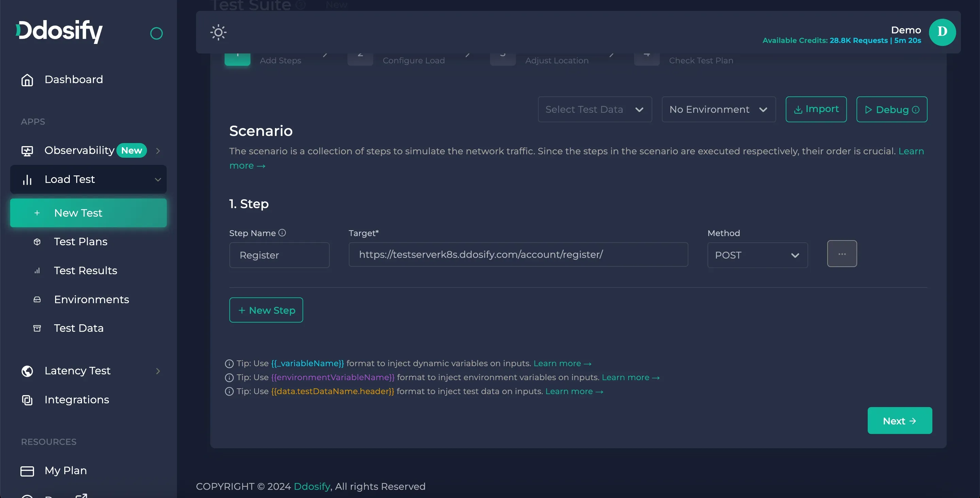Click the Ddosify logo
The image size is (980, 498).
pyautogui.click(x=59, y=31)
